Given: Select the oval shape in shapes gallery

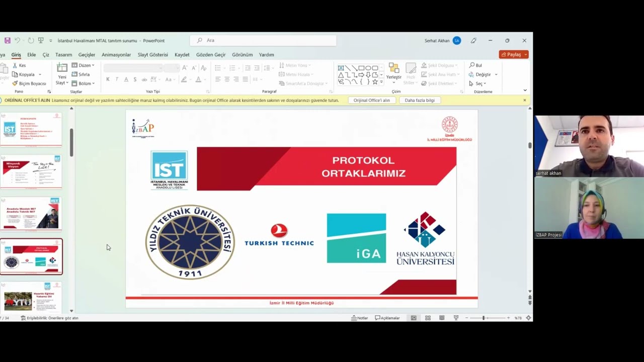Looking at the screenshot, I should click(x=368, y=68).
